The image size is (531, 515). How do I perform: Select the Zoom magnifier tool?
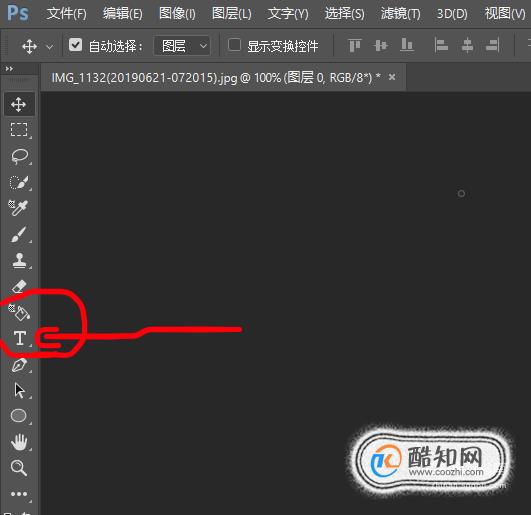(19, 468)
